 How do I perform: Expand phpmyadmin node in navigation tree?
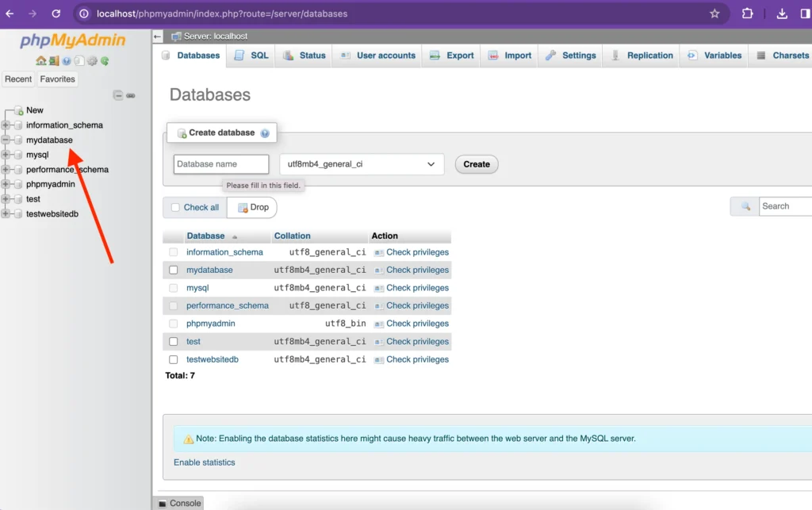pos(6,184)
